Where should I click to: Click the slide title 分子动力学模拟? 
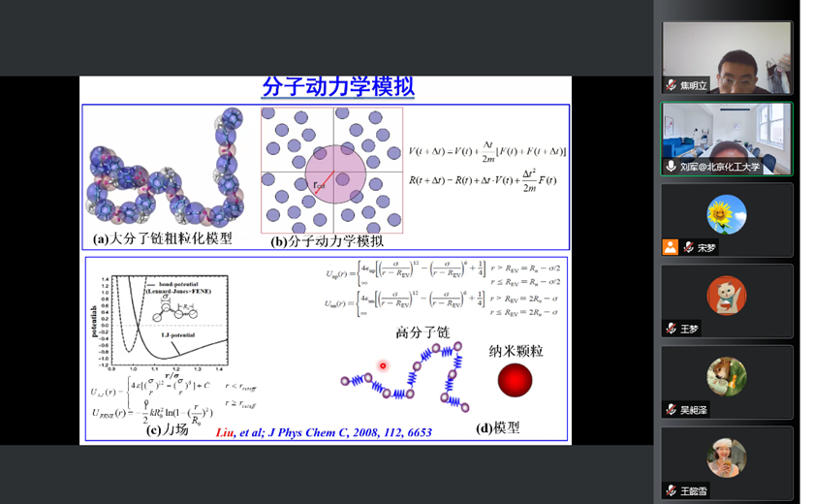coord(338,88)
